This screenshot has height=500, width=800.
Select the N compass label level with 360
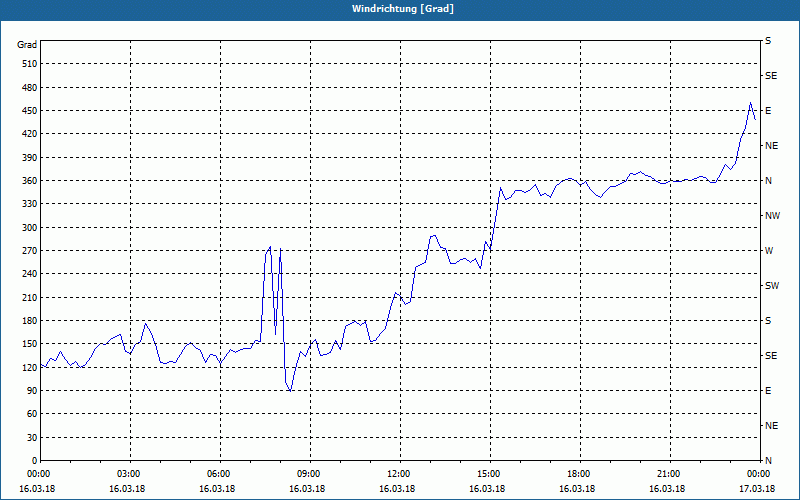pyautogui.click(x=768, y=181)
